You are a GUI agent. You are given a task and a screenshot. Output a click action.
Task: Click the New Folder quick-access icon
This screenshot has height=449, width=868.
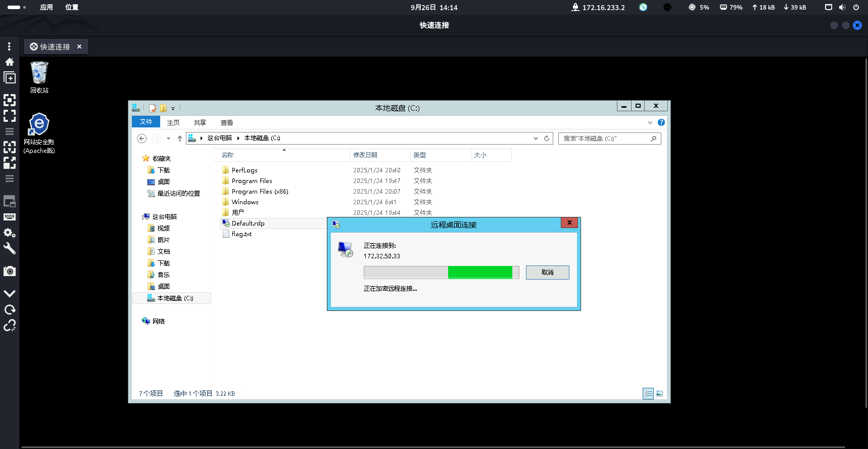pos(163,108)
